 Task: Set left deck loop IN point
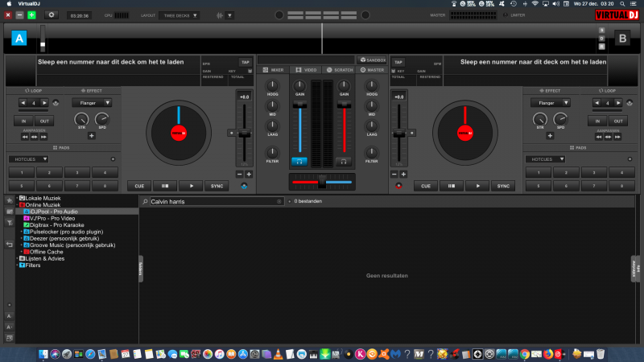pyautogui.click(x=23, y=121)
